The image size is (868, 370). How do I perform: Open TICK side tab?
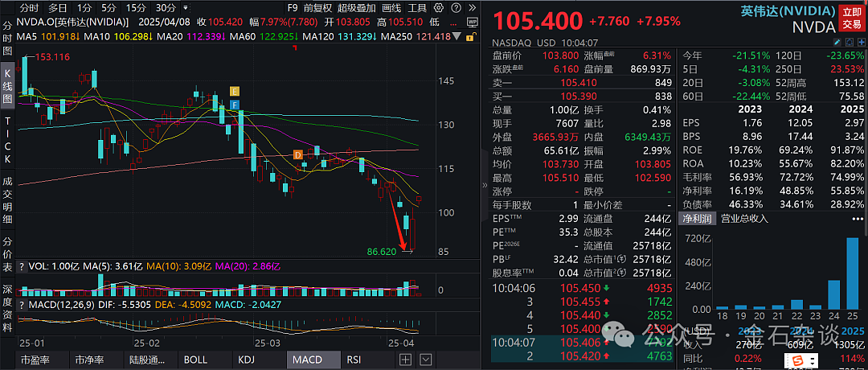7,142
